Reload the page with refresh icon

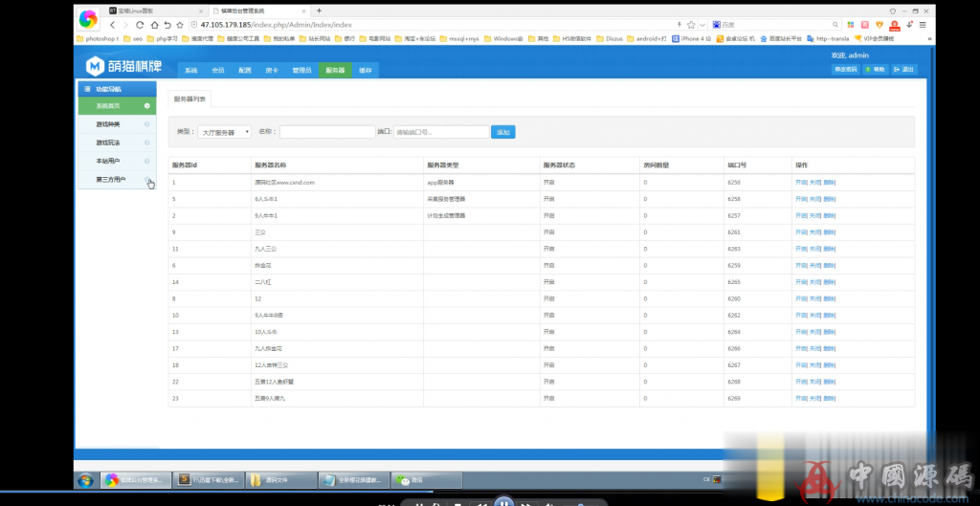point(140,25)
